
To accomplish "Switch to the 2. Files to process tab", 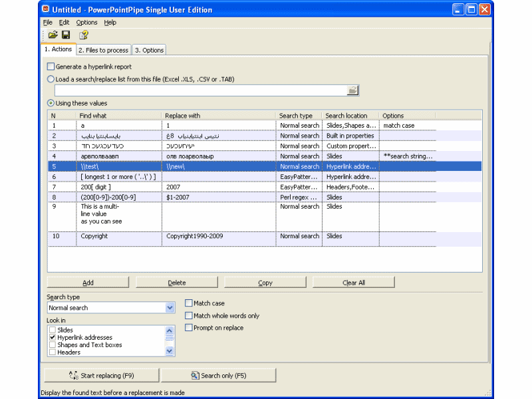I will [104, 51].
